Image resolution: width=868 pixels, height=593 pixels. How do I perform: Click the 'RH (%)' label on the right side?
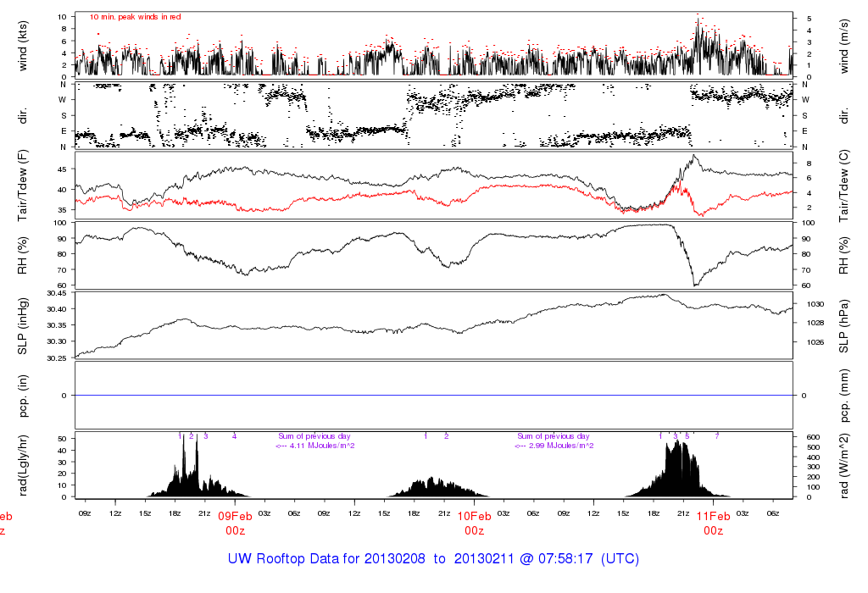point(843,256)
